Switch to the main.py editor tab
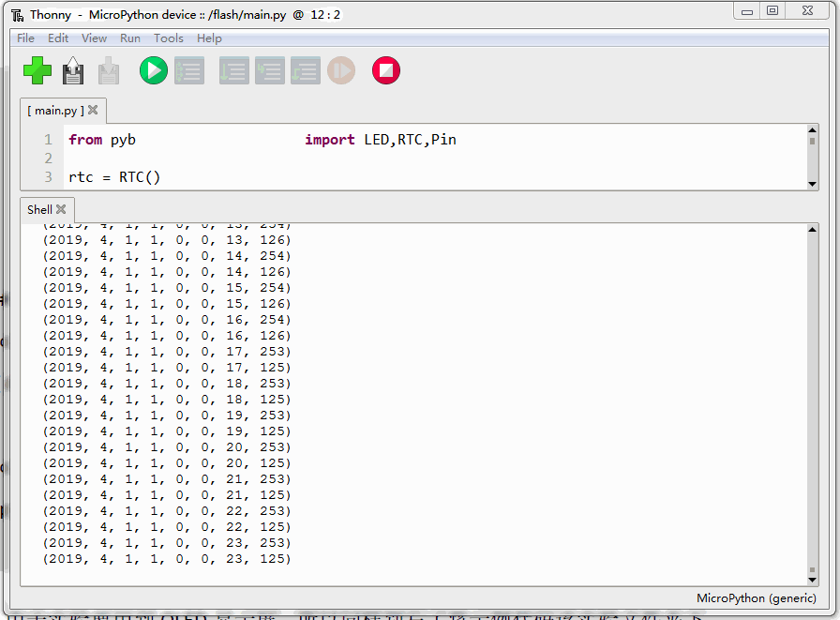Image resolution: width=840 pixels, height=620 pixels. (53, 110)
